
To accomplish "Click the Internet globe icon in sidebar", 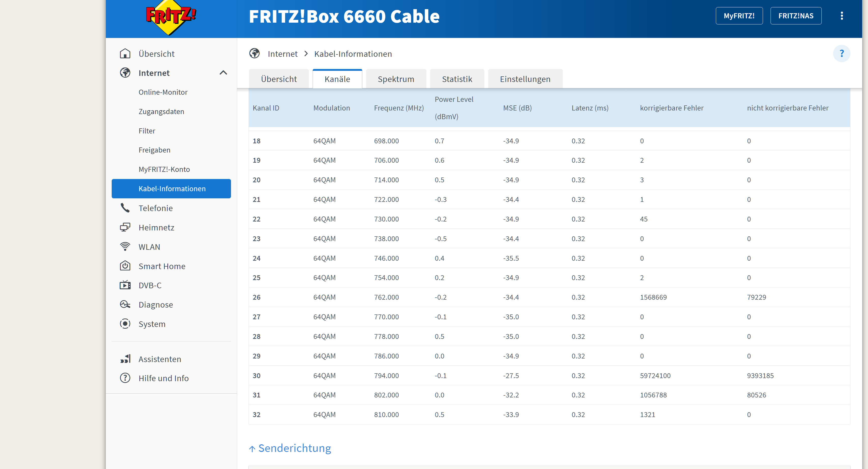I will click(x=125, y=73).
